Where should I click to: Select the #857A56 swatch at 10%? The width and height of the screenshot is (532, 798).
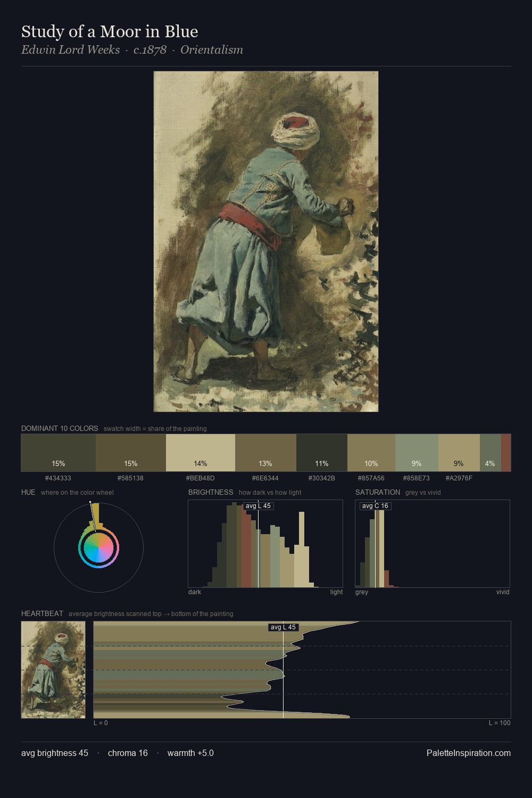tap(371, 453)
